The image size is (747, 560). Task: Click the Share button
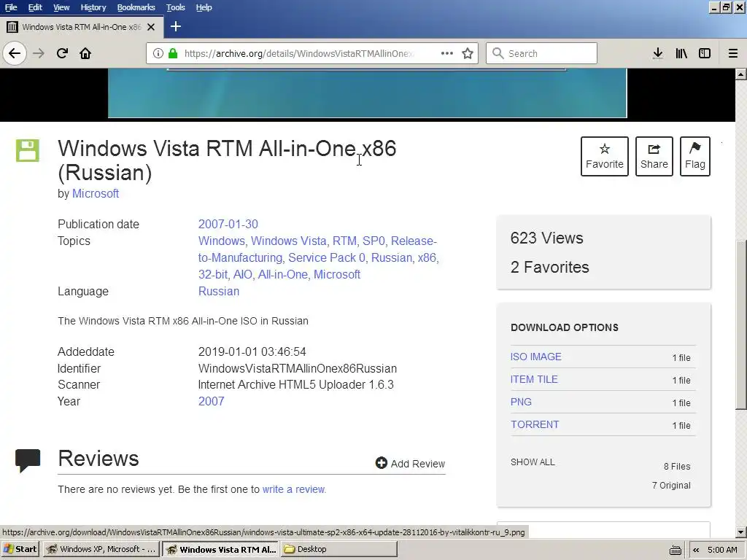click(x=654, y=156)
